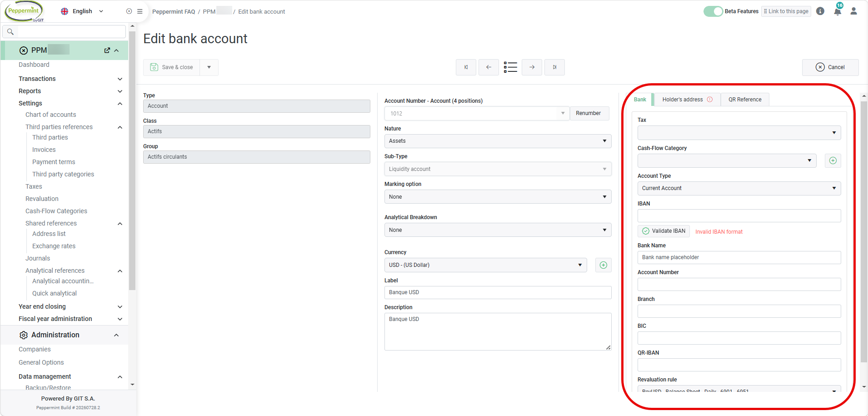Go to previous record arrow
The image size is (868, 416).
point(489,67)
